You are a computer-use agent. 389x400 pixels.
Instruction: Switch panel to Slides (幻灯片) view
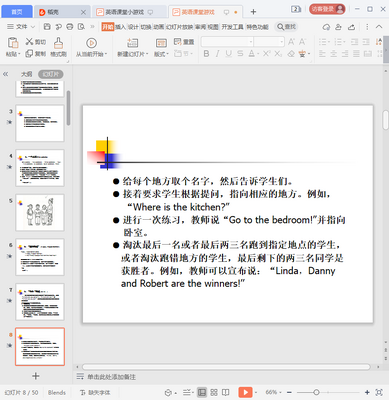51,74
